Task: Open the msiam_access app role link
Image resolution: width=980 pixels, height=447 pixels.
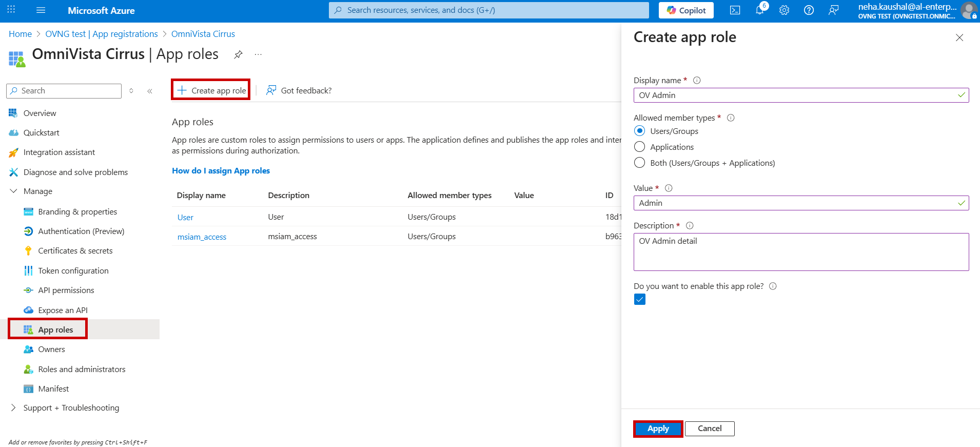Action: (202, 237)
